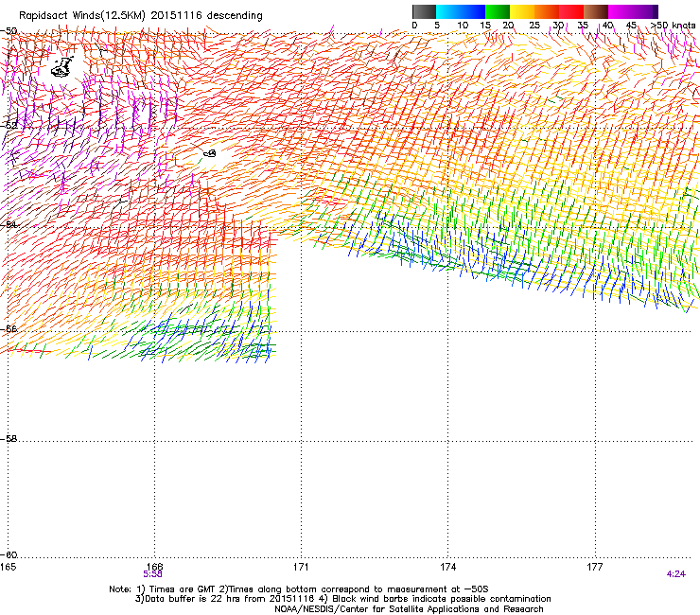Click the 5:58 pass time label

pos(152,574)
